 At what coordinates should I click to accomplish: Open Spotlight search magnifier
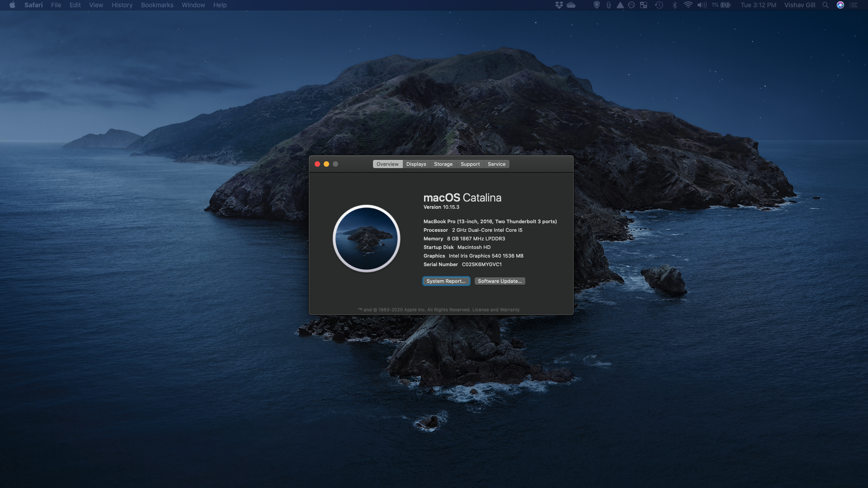pyautogui.click(x=826, y=5)
